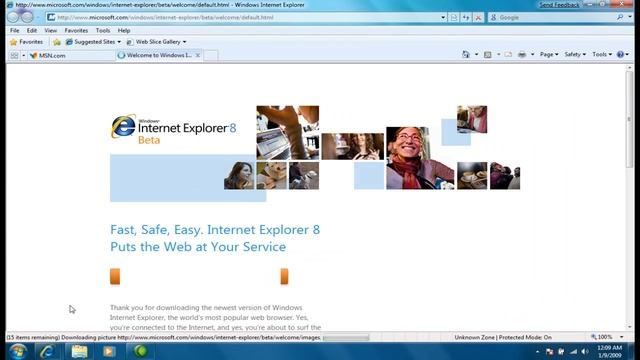The width and height of the screenshot is (640, 360).
Task: Click the browser Forward button
Action: click(x=27, y=18)
